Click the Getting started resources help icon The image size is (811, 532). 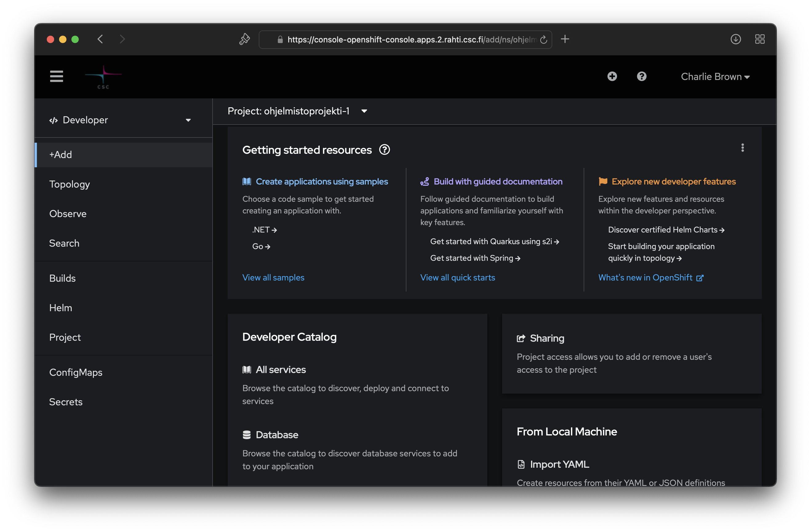point(384,150)
